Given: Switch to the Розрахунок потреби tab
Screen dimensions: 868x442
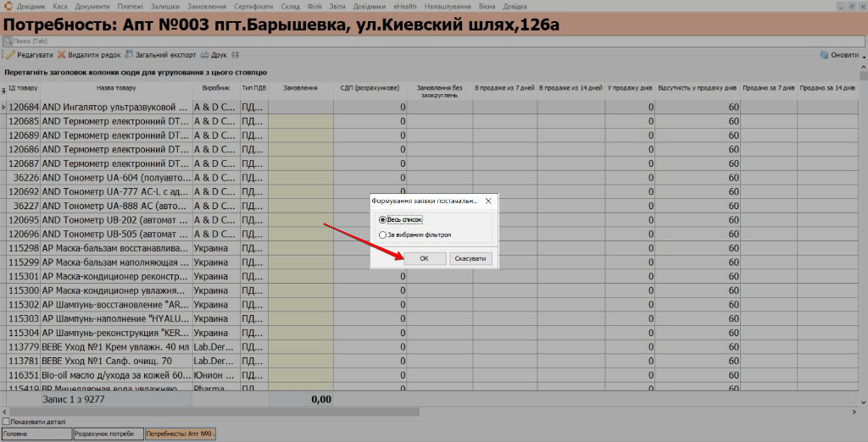Looking at the screenshot, I should [x=108, y=434].
